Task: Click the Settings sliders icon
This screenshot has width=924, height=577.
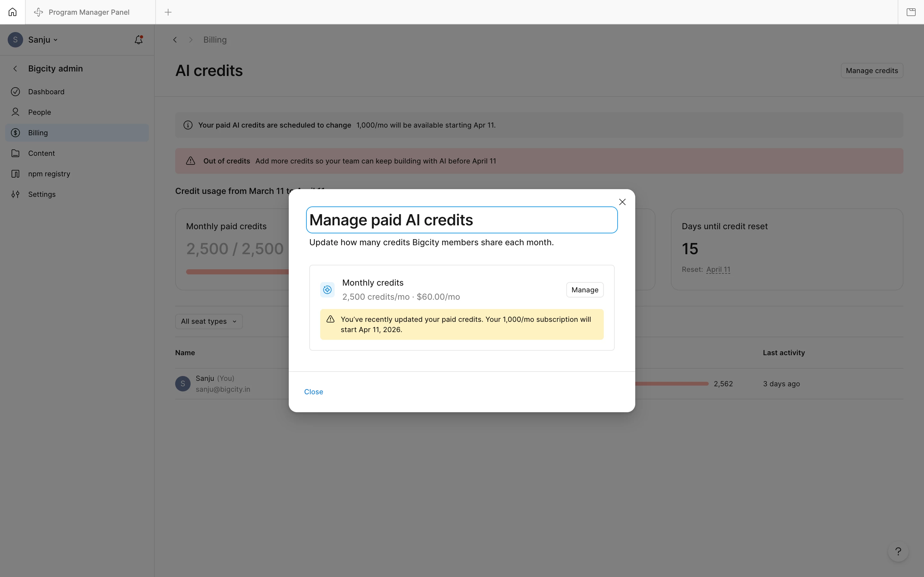Action: click(x=15, y=194)
